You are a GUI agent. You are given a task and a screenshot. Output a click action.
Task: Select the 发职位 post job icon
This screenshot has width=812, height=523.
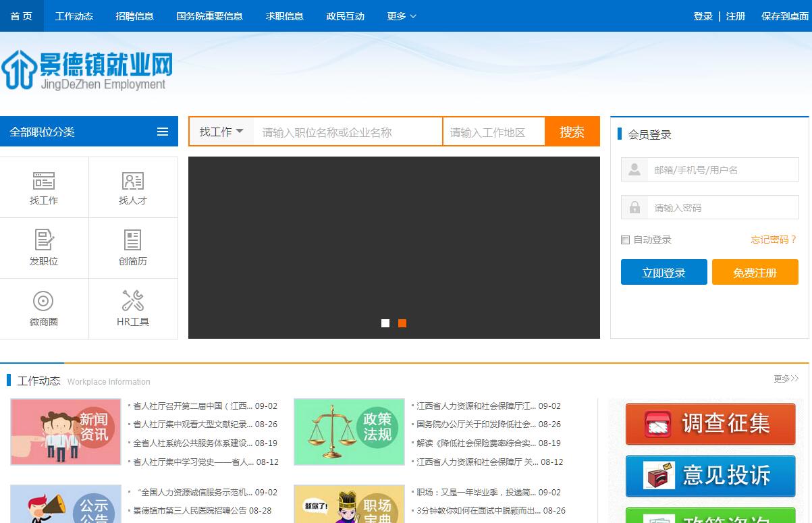(44, 240)
